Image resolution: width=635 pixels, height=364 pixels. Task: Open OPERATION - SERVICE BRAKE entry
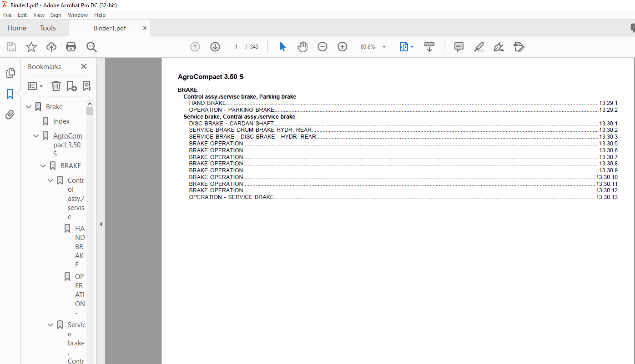[232, 197]
